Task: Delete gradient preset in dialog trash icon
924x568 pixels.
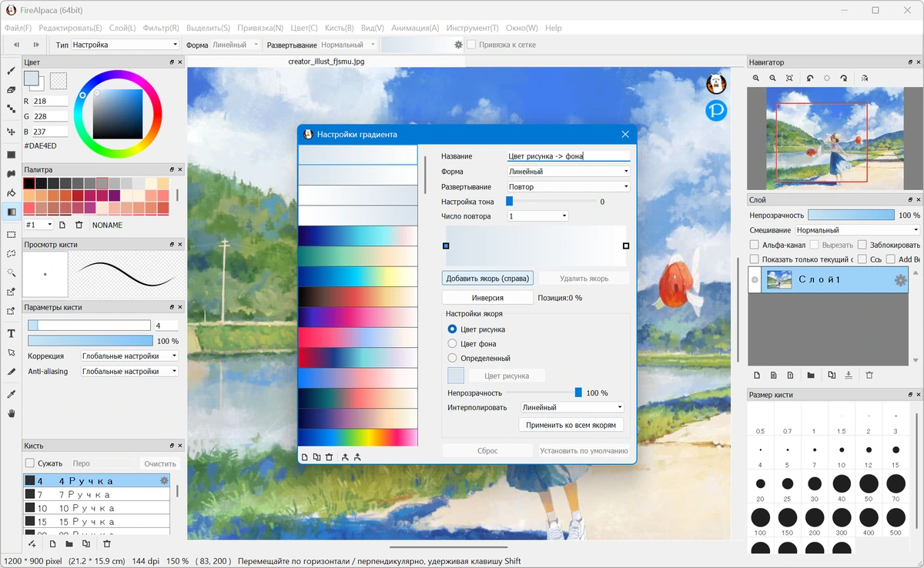Action: [329, 457]
